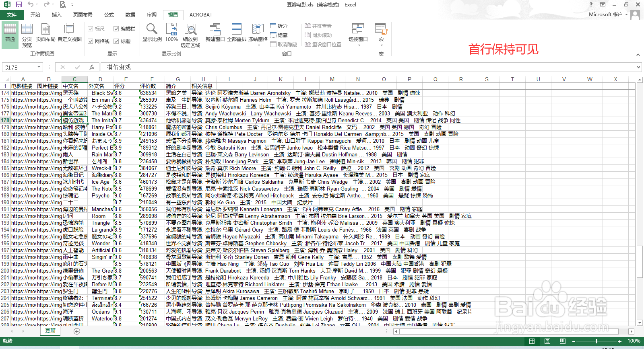
Task: Toggle the Headings (标题) checkbox
Action: coord(122,41)
